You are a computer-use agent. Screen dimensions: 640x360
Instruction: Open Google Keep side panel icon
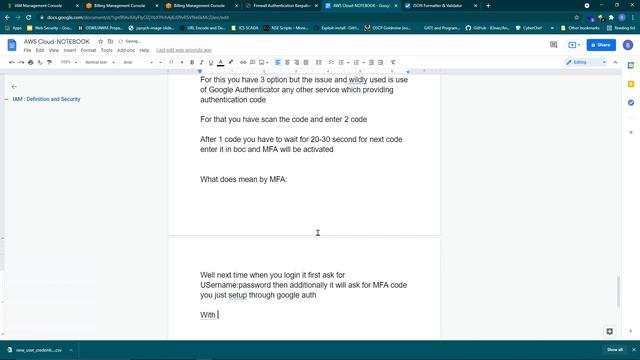(631, 84)
